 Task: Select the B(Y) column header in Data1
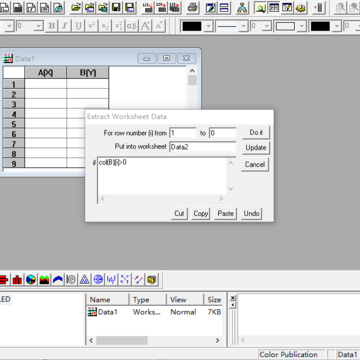point(88,73)
